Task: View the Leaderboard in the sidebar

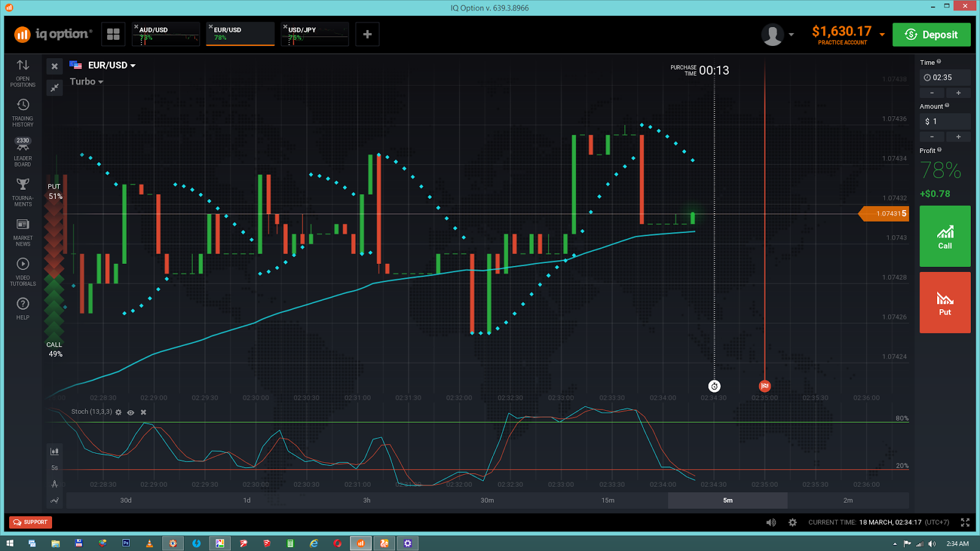Action: click(x=23, y=150)
